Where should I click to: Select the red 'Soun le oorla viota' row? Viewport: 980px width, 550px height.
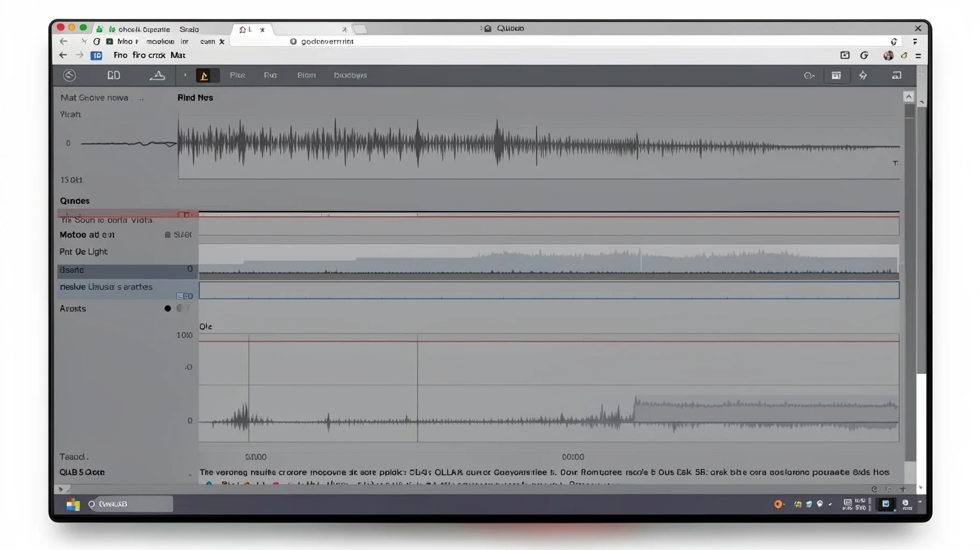tap(128, 217)
